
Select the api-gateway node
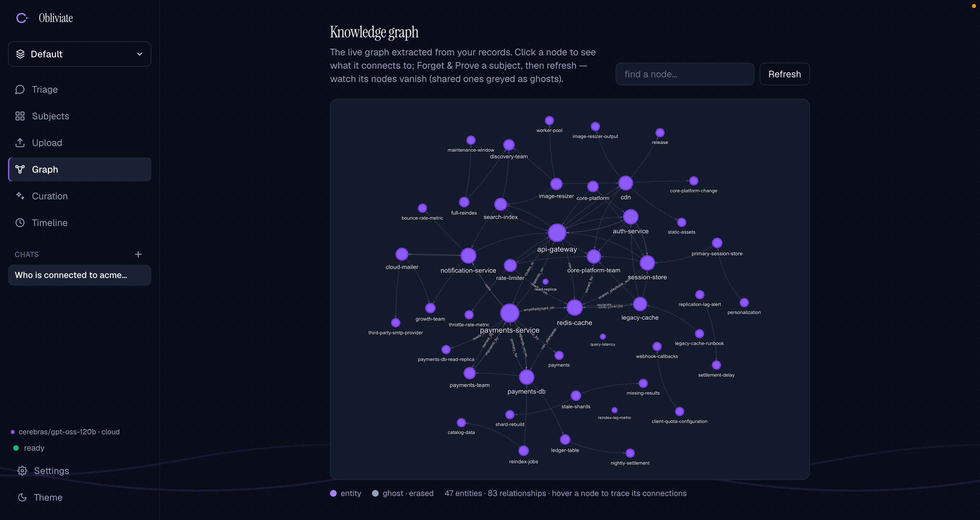tap(557, 233)
